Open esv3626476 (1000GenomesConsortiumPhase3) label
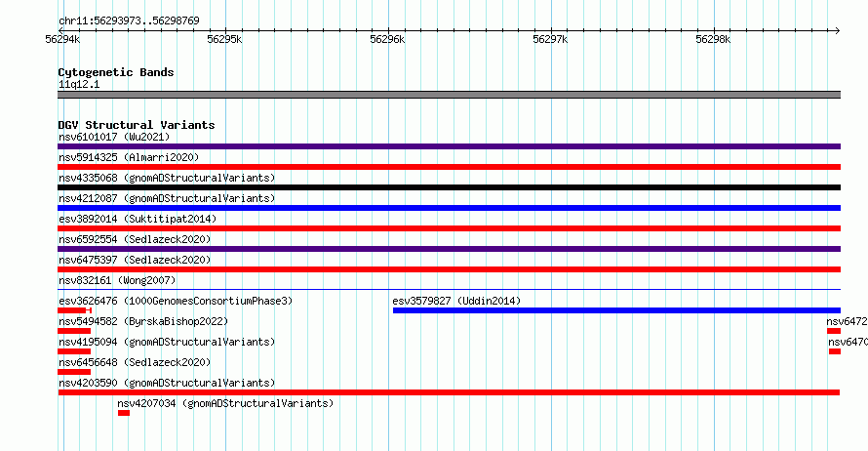 tap(176, 301)
